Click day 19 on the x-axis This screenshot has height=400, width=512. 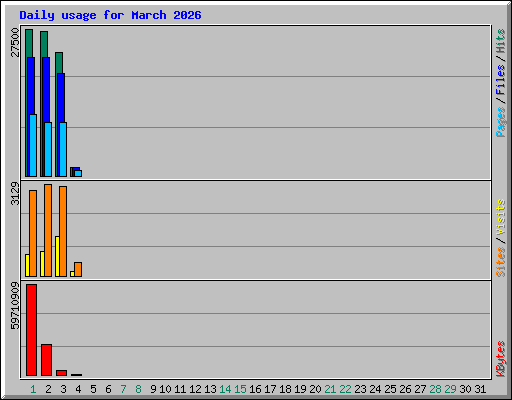(300, 389)
